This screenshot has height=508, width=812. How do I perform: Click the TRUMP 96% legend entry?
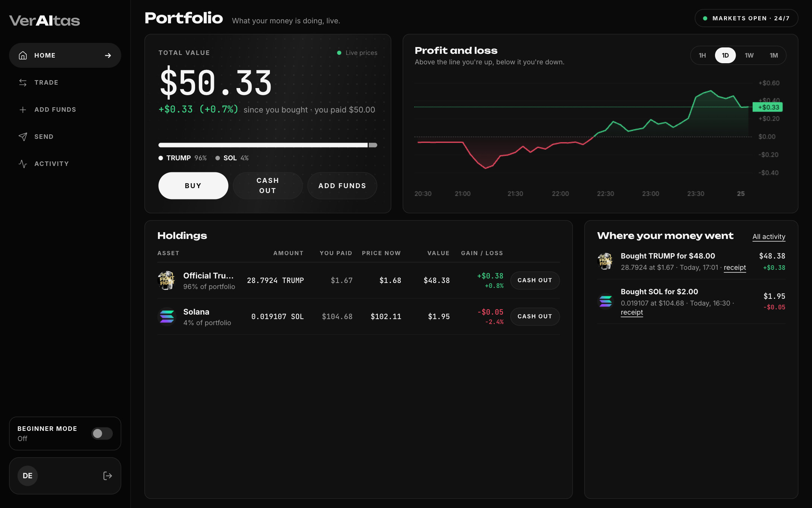183,158
